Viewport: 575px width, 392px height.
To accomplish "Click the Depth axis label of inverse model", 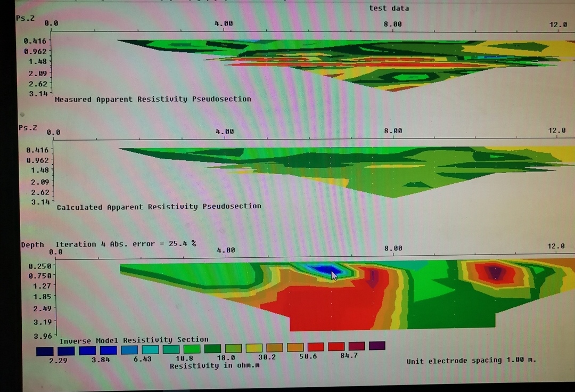I will (x=32, y=245).
